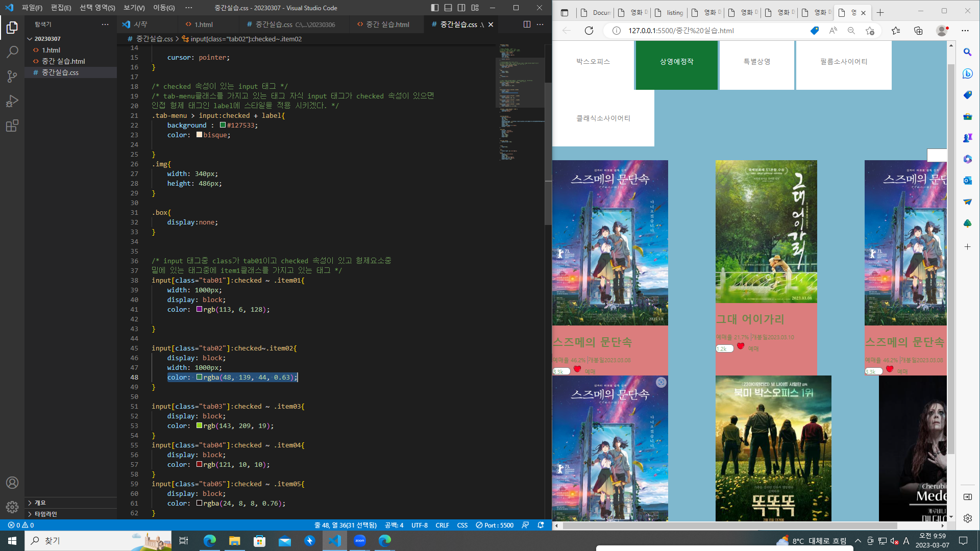The image size is (980, 551).
Task: Change encoding UTF-8 in status bar
Action: pyautogui.click(x=420, y=525)
